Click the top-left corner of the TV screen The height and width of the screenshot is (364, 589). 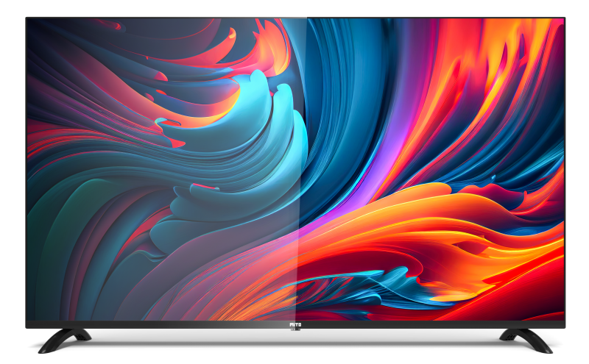28,20
